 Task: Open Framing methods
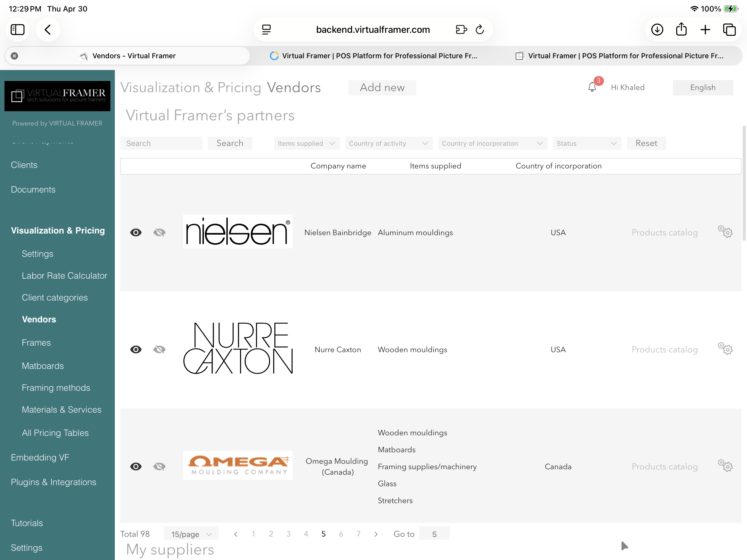[x=56, y=388]
